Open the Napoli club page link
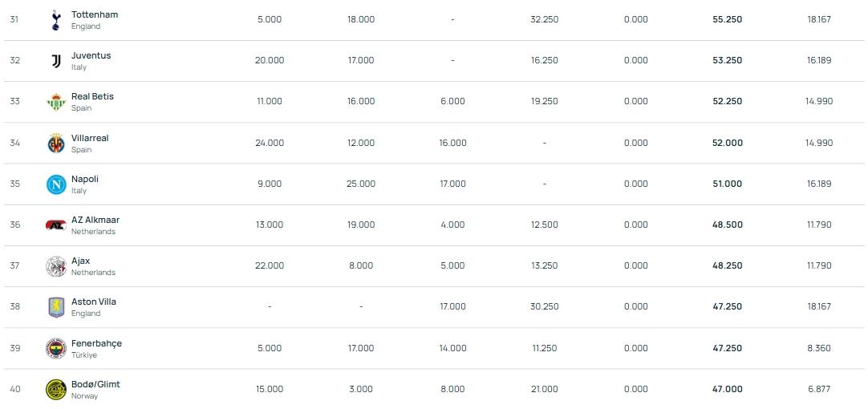 [x=85, y=179]
